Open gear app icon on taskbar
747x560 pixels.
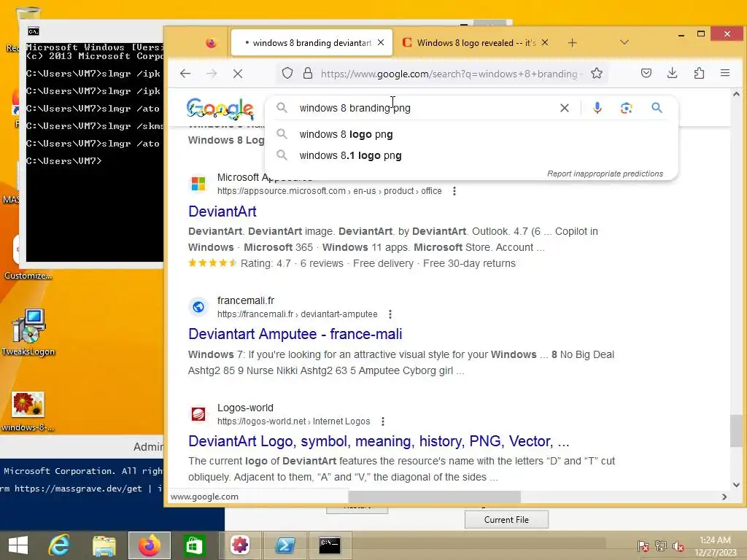coord(239,545)
